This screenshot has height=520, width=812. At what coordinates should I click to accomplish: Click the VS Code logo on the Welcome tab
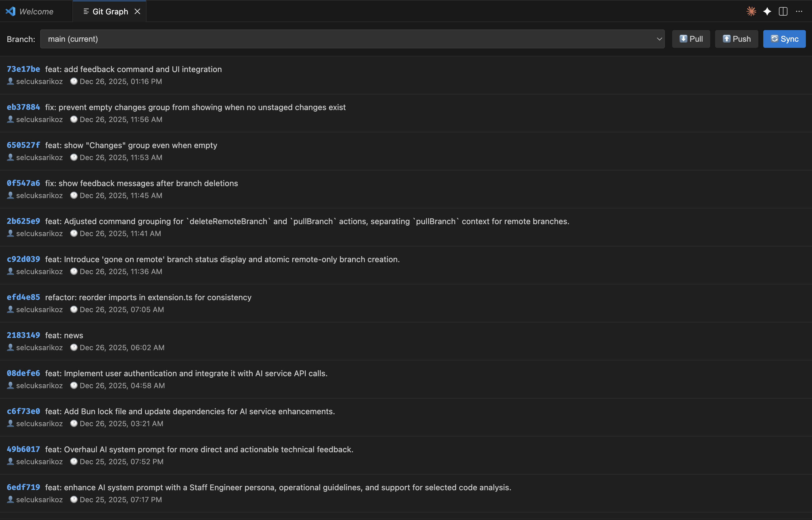[x=11, y=11]
